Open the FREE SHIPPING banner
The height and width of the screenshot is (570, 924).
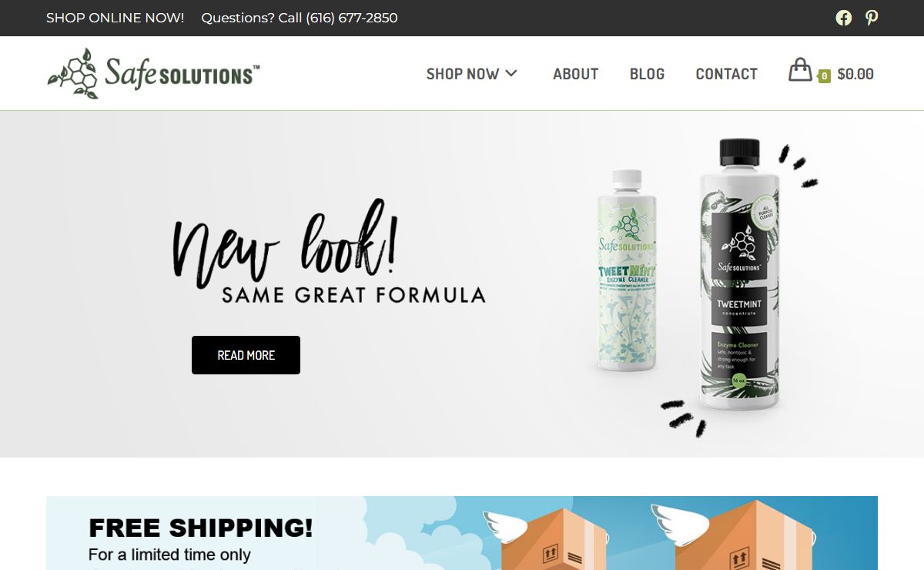[462, 533]
